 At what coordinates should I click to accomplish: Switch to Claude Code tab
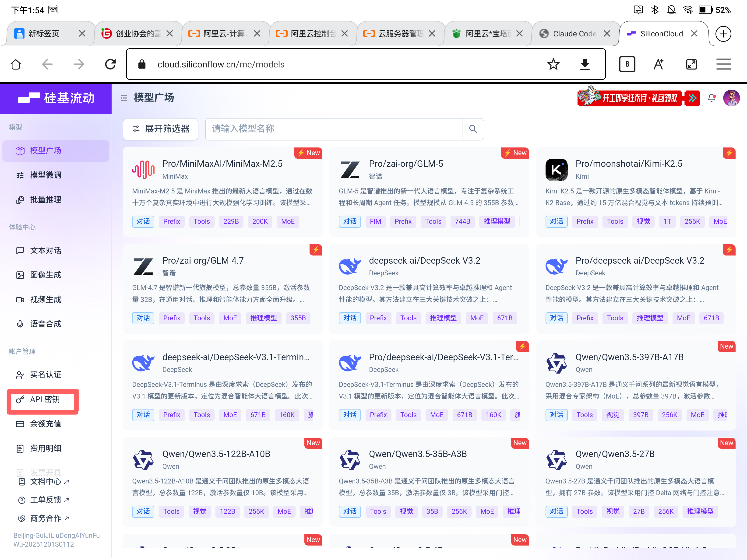[x=574, y=34]
